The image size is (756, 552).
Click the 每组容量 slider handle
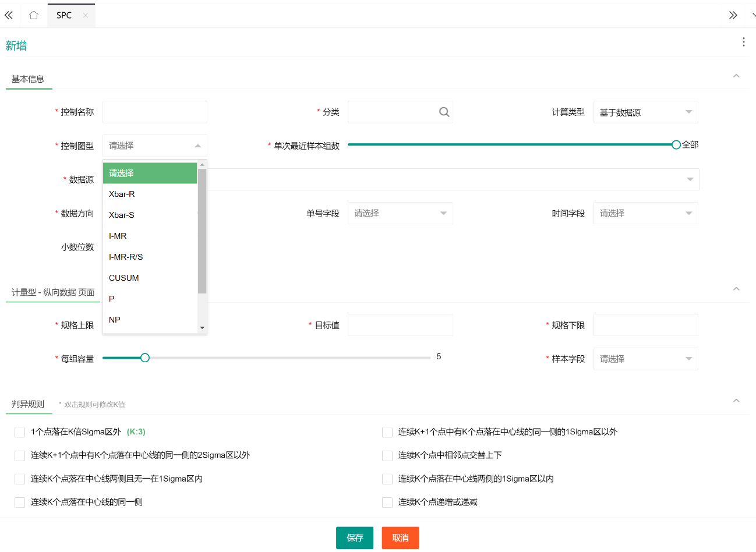(x=145, y=358)
